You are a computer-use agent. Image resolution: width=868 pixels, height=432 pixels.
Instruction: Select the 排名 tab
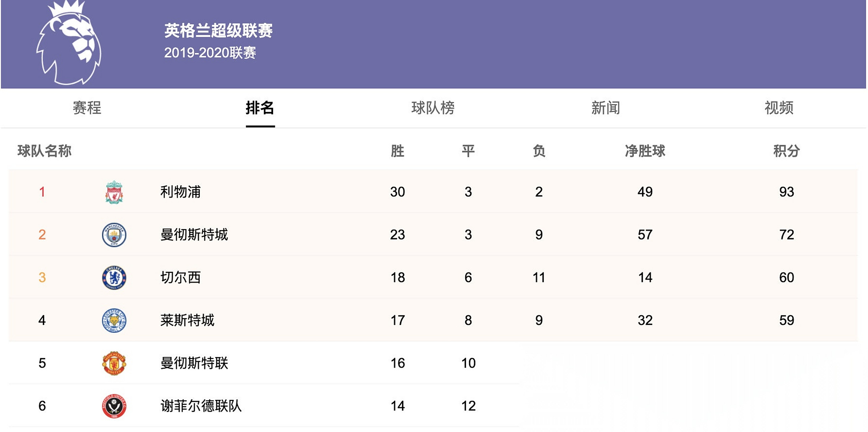pos(260,108)
